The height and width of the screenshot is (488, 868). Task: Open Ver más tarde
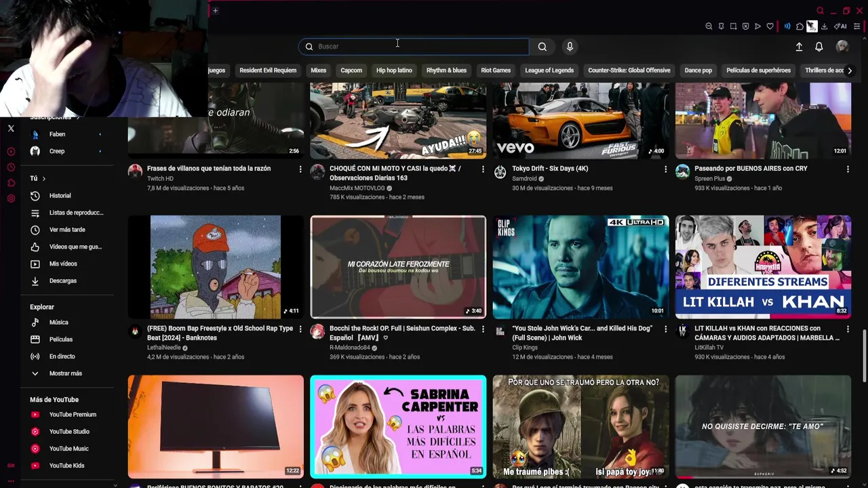point(68,230)
